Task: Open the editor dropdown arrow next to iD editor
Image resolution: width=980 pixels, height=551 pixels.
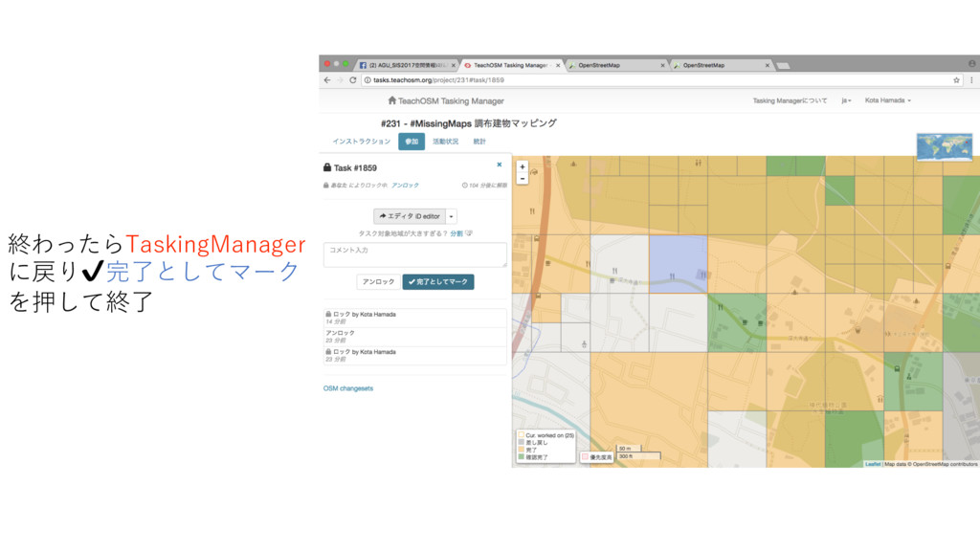Action: (x=452, y=216)
